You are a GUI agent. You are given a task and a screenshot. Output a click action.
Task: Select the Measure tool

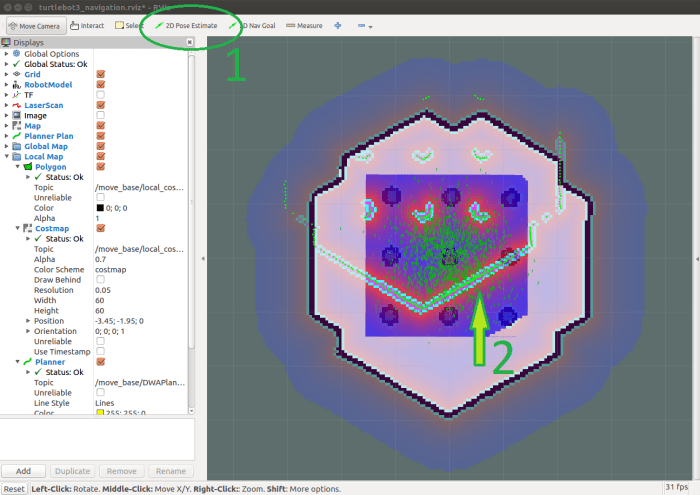tap(304, 26)
